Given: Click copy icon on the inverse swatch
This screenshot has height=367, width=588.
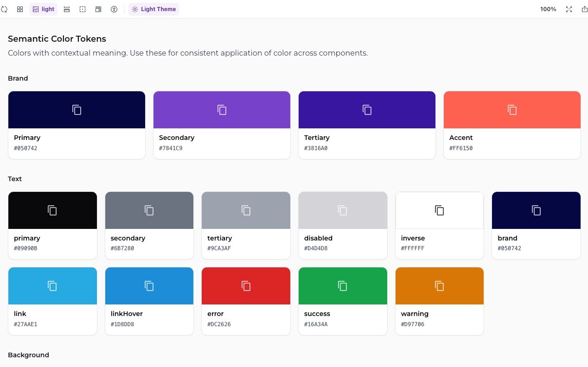Looking at the screenshot, I should click(x=440, y=210).
